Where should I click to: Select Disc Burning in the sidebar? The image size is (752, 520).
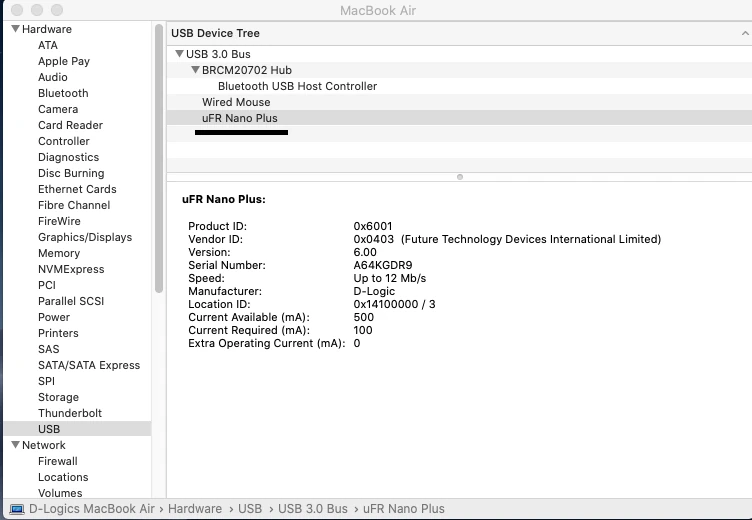click(x=71, y=173)
